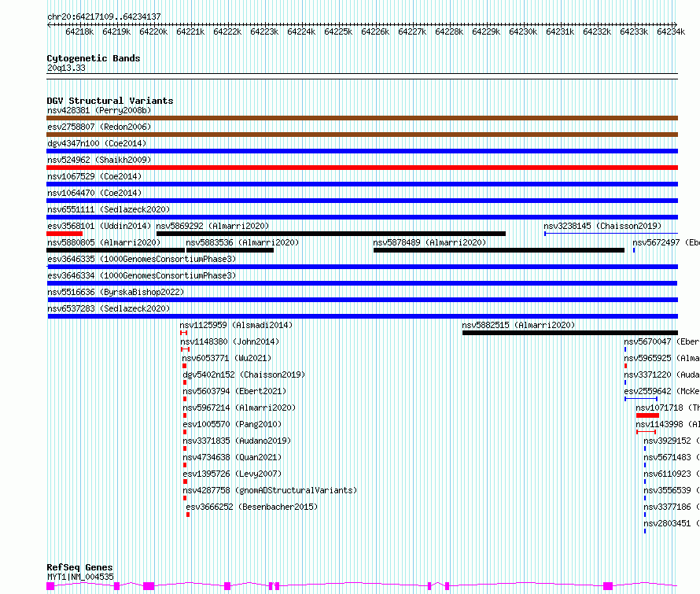
Task: Click the 64226k ruler tick label
Action: coord(375,31)
